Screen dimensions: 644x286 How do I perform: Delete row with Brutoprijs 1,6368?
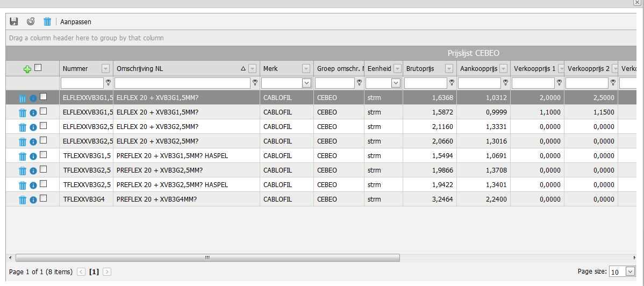tap(23, 98)
